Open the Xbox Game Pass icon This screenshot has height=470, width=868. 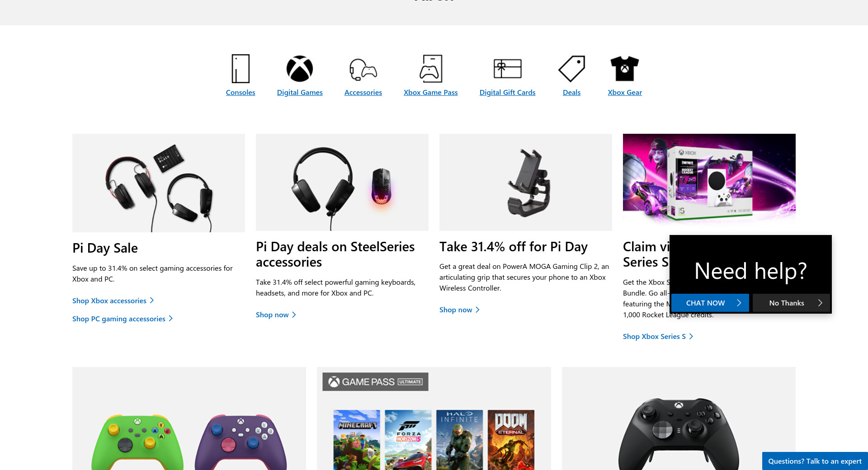[x=430, y=69]
